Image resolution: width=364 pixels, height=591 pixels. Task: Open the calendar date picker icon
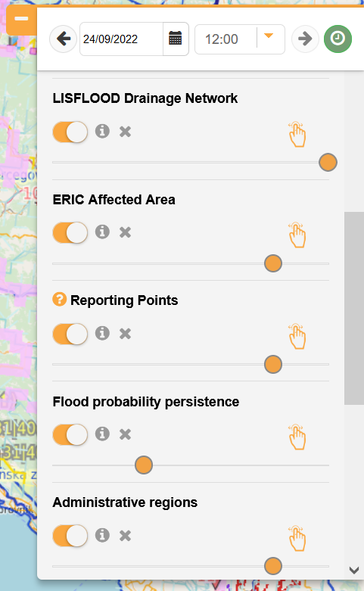[176, 39]
